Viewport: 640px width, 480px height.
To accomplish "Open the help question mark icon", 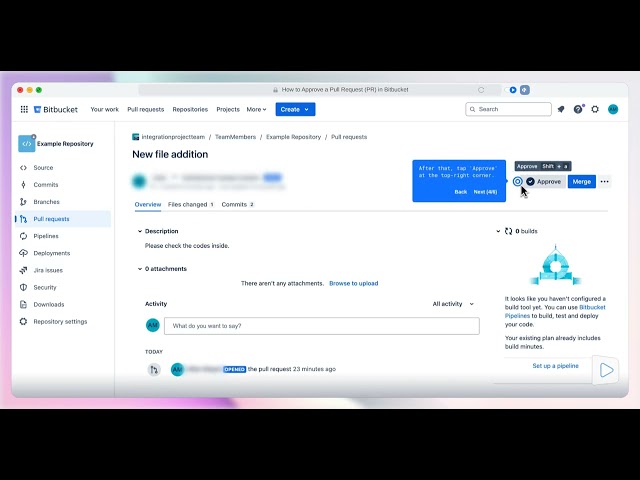I will click(578, 109).
